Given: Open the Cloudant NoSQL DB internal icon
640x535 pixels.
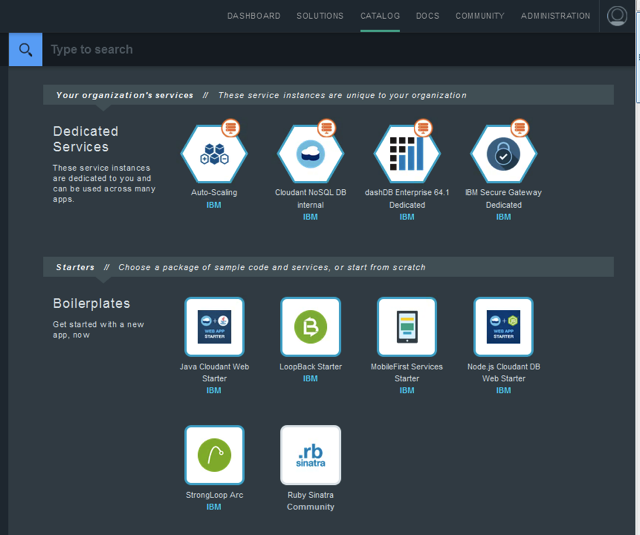Looking at the screenshot, I should pos(311,154).
